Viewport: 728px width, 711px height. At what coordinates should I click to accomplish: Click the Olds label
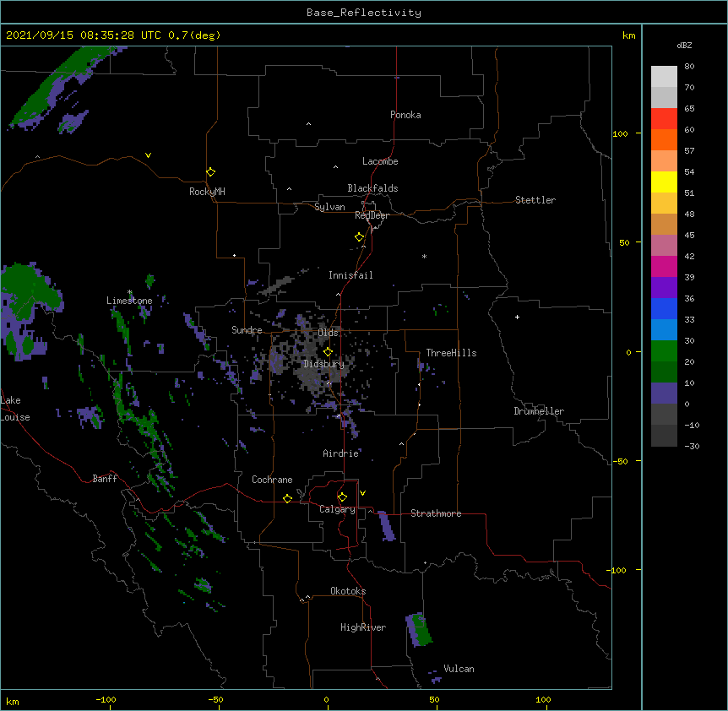pos(329,333)
